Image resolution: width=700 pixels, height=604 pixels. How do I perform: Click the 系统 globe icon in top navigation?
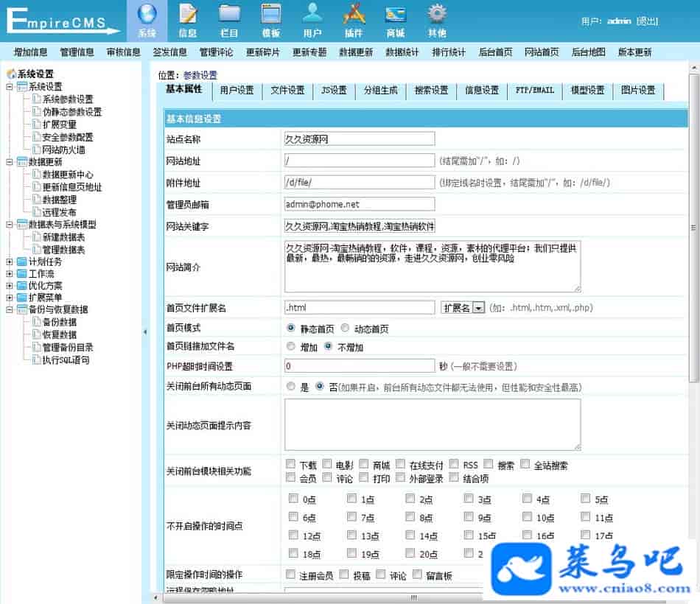click(x=147, y=15)
